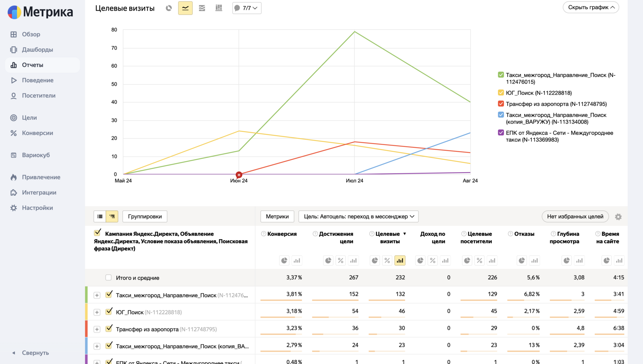Image resolution: width=643 pixels, height=364 pixels.
Task: Show pie chart for Достижения цели column
Action: click(x=328, y=261)
